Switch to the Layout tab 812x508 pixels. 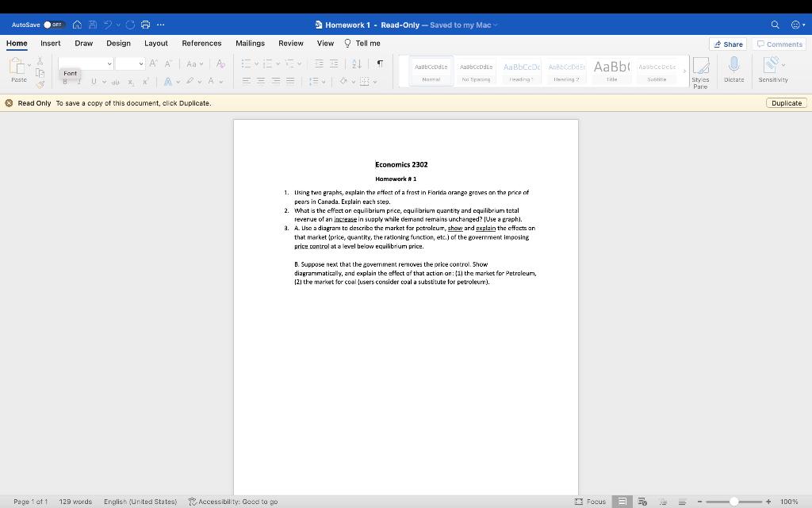click(x=156, y=43)
